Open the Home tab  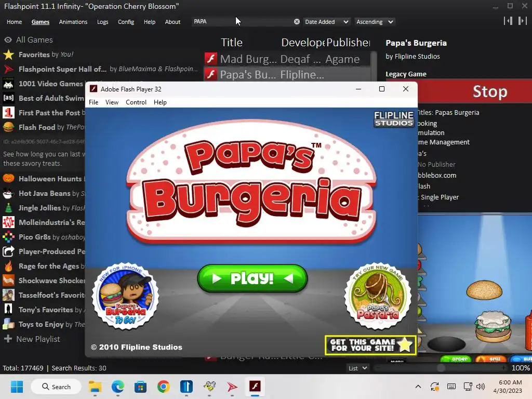click(x=14, y=22)
